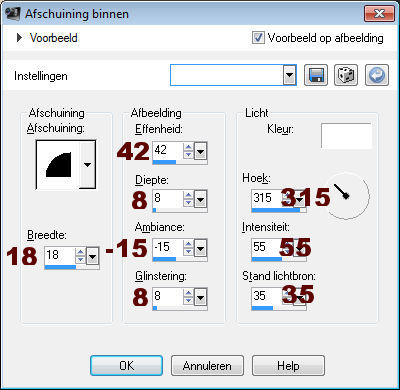The height and width of the screenshot is (390, 400).
Task: Reset settings to default with blue arrow icon
Action: (x=377, y=75)
